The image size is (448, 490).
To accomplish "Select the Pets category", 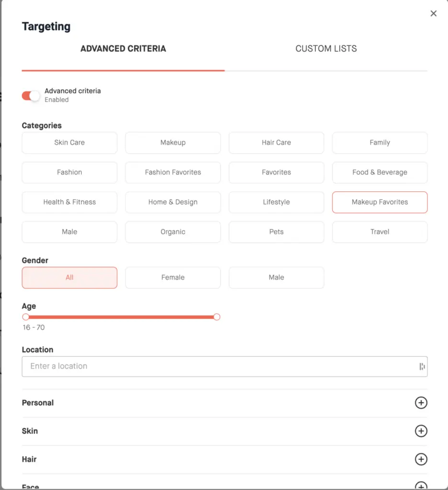I will click(x=276, y=232).
